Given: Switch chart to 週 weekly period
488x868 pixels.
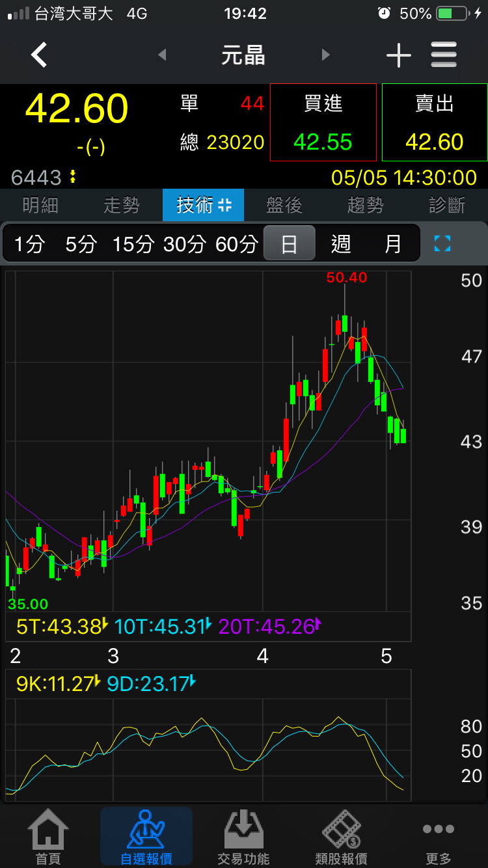Looking at the screenshot, I should pyautogui.click(x=341, y=244).
